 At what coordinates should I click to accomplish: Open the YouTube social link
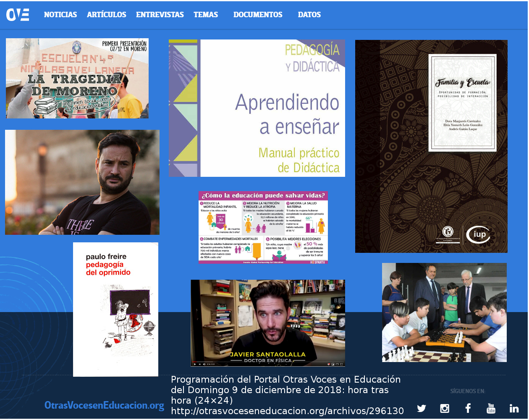tap(491, 408)
